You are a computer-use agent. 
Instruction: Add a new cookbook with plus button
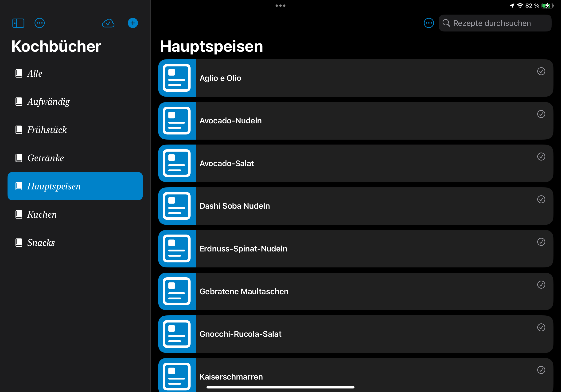coord(133,23)
